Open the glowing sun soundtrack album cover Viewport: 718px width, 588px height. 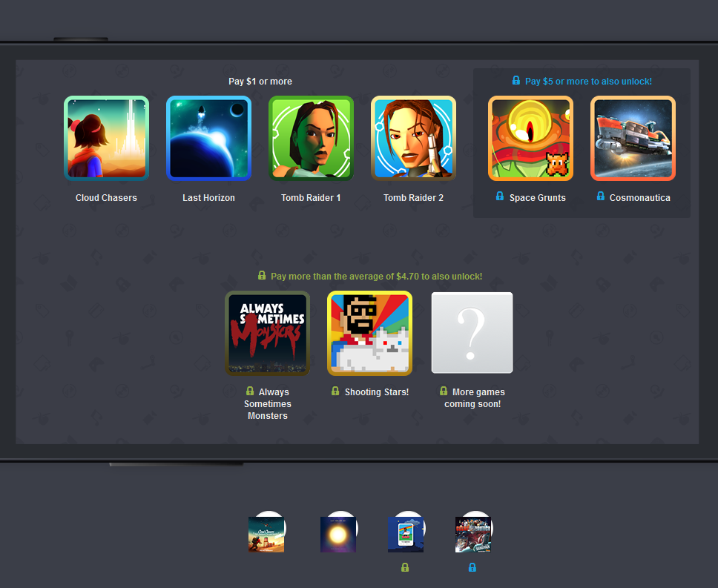(x=338, y=535)
